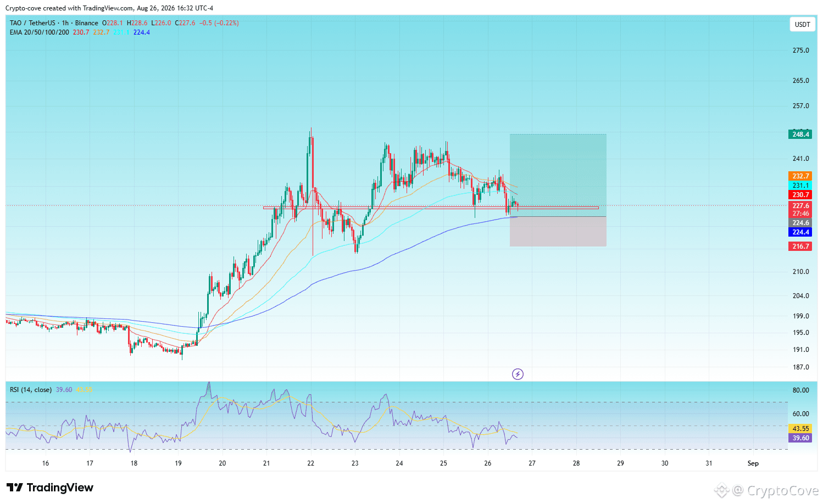Click the 241.0 price scale label
823x504 pixels.
click(800, 159)
